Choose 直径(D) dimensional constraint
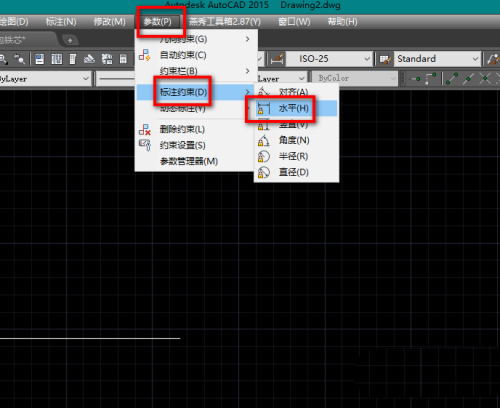 (296, 172)
